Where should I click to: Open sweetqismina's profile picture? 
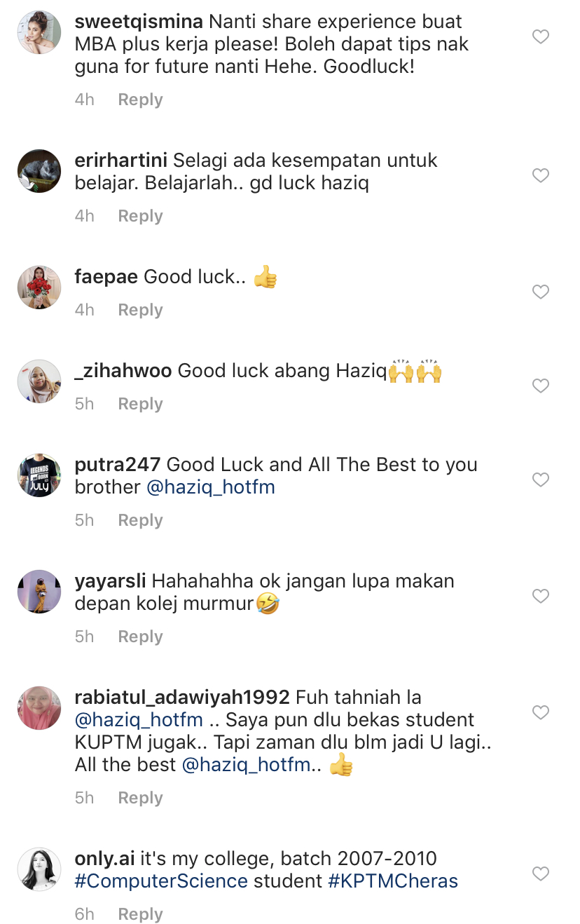[x=39, y=32]
